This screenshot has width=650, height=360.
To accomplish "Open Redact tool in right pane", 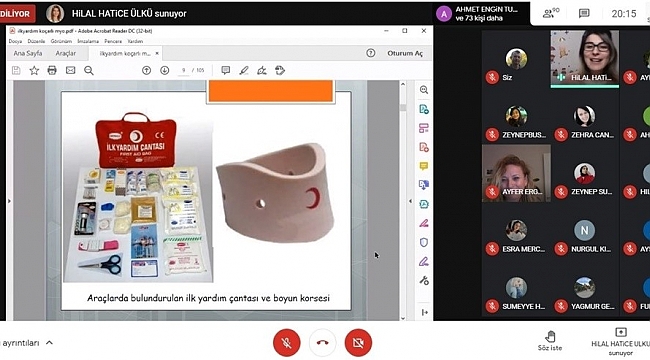I will tap(424, 223).
